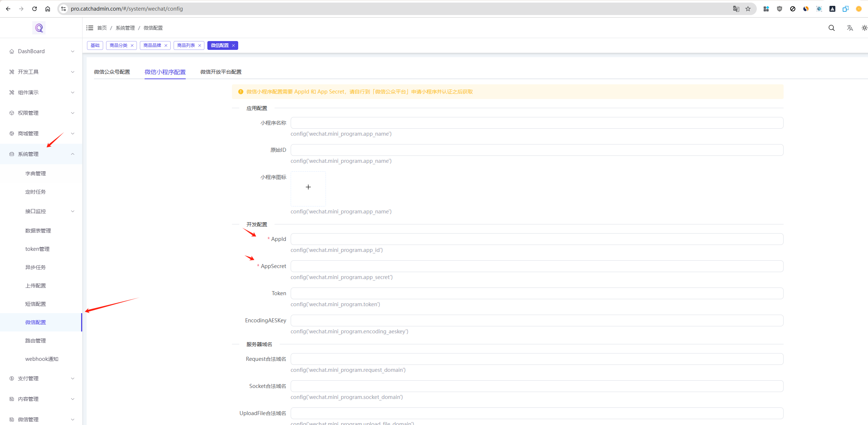Open 定时任务 in the sidebar
Viewport: 868px width, 425px height.
41,192
